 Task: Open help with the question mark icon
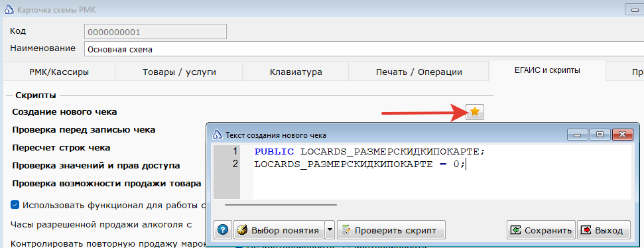(223, 230)
